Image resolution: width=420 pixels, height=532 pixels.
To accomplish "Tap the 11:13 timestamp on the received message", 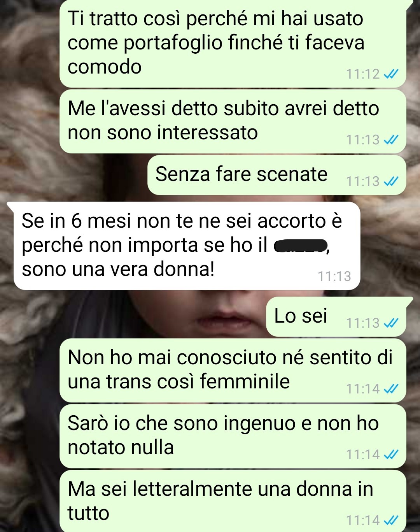I will tap(334, 276).
